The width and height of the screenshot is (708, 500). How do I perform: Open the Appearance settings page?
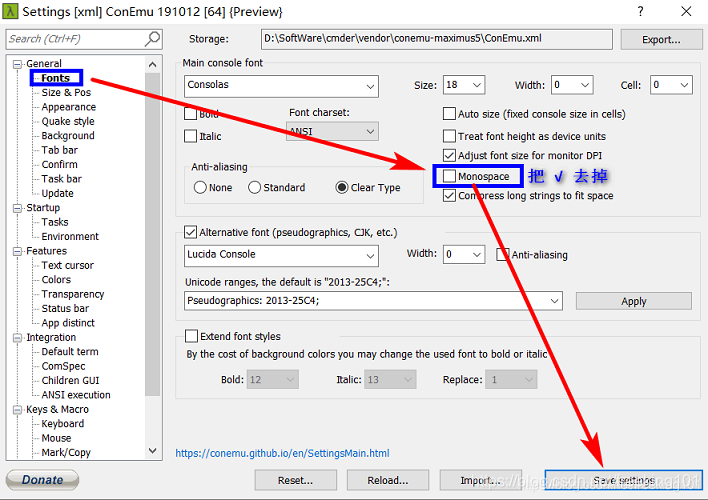point(69,107)
